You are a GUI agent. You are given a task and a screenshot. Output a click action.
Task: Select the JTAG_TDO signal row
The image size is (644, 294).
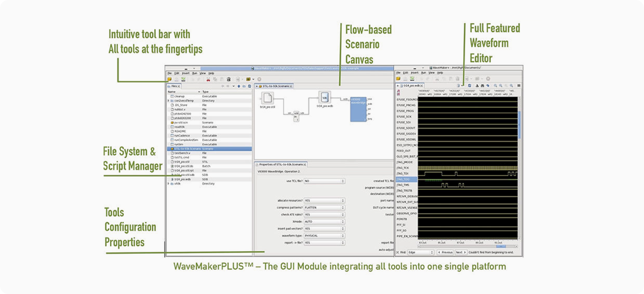(x=407, y=179)
